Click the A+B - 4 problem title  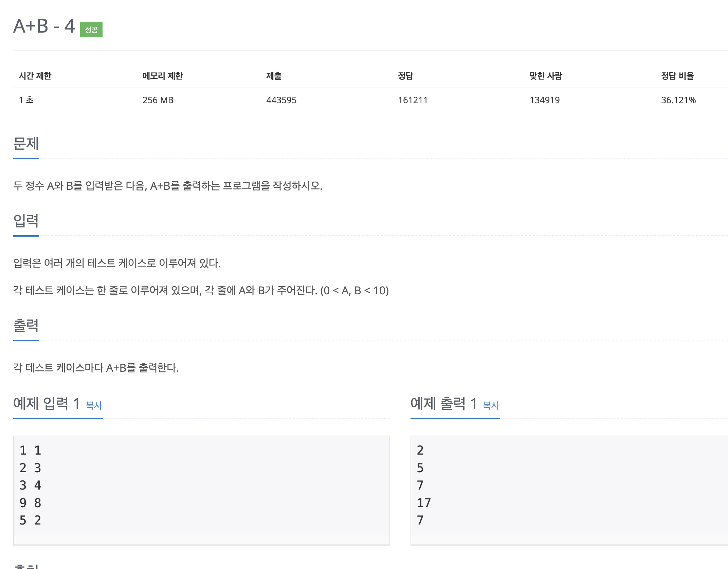click(x=44, y=26)
